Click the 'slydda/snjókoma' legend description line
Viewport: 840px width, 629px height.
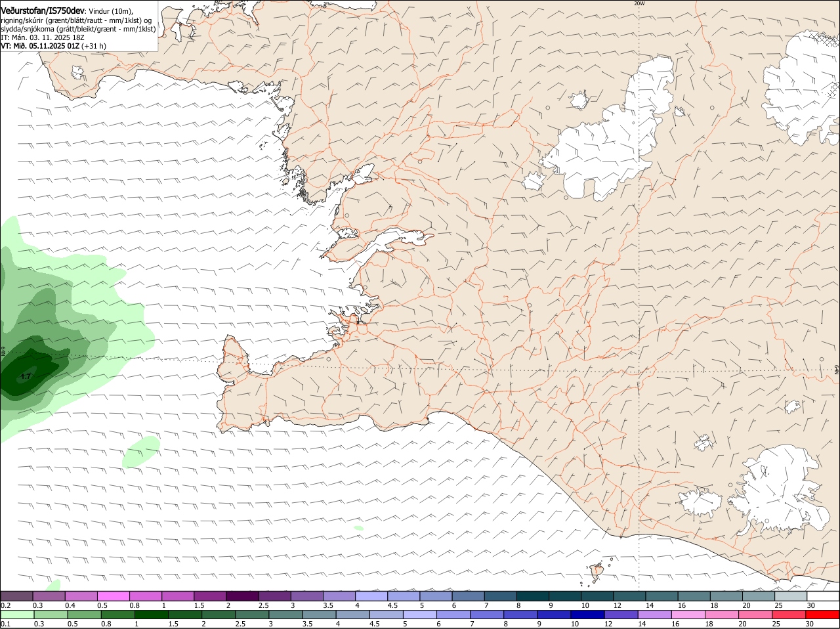78,29
